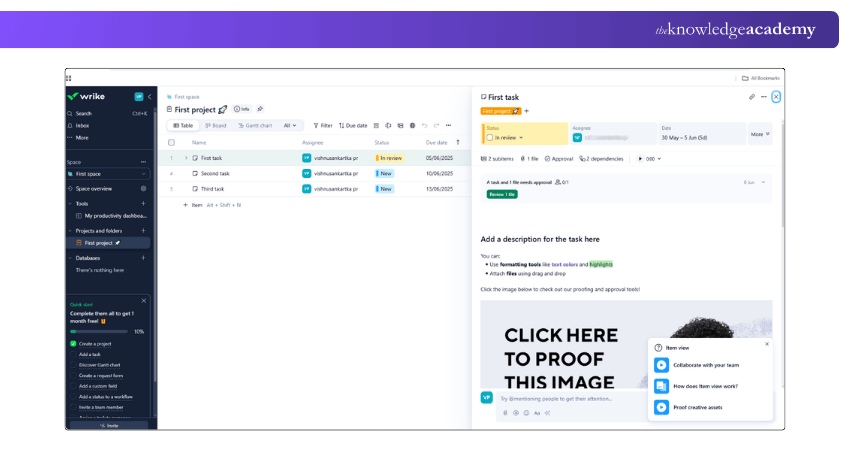This screenshot has height=450, width=850.
Task: Open the project Info button
Action: [242, 109]
